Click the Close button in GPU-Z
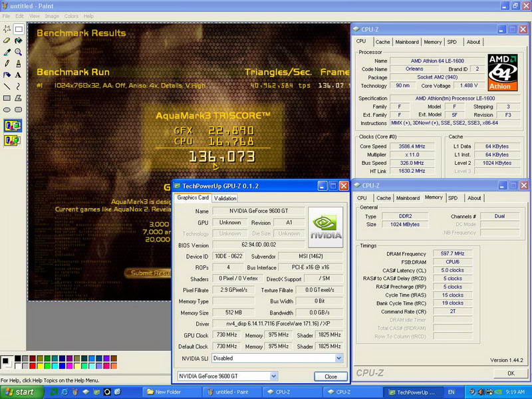 tap(331, 376)
